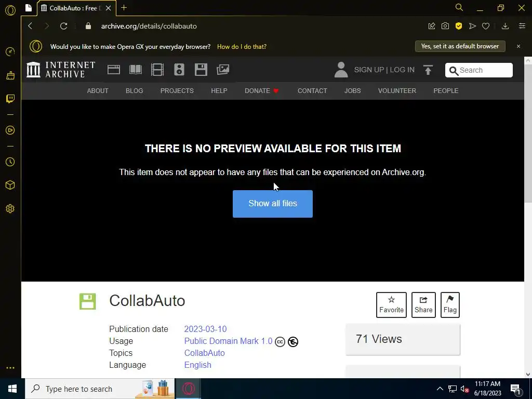Open CONTACT menu item
The width and height of the screenshot is (532, 399).
pyautogui.click(x=312, y=90)
